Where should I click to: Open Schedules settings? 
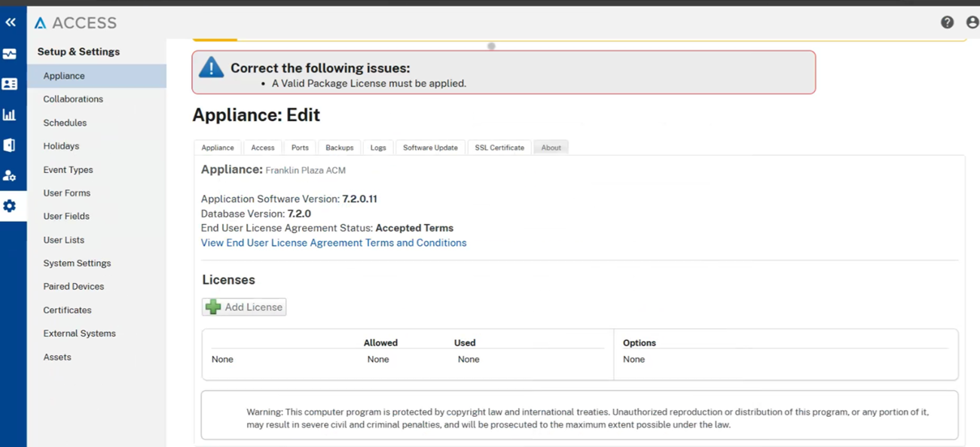65,123
